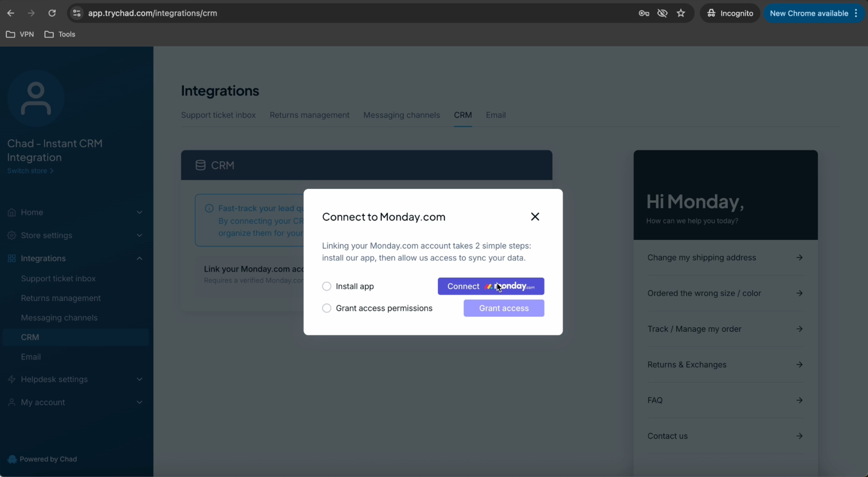Open the VPN bookmarks folder
The image size is (868, 477).
(20, 34)
